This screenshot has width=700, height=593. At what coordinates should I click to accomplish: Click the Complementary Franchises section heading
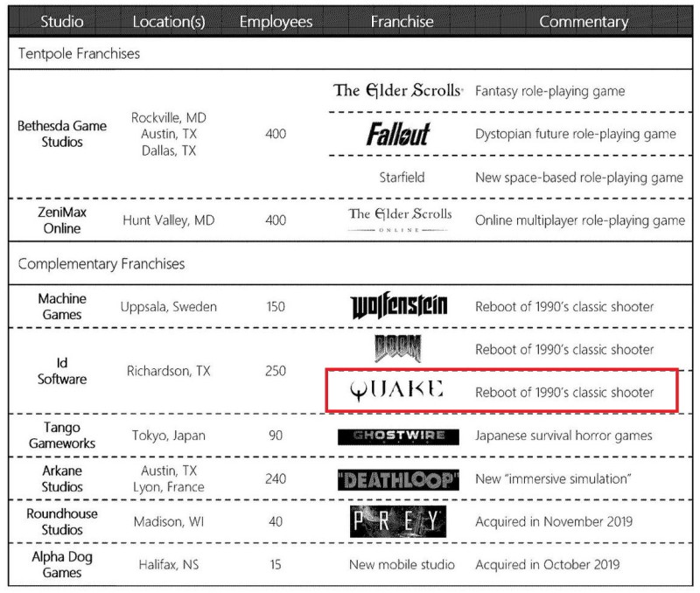coord(101,264)
